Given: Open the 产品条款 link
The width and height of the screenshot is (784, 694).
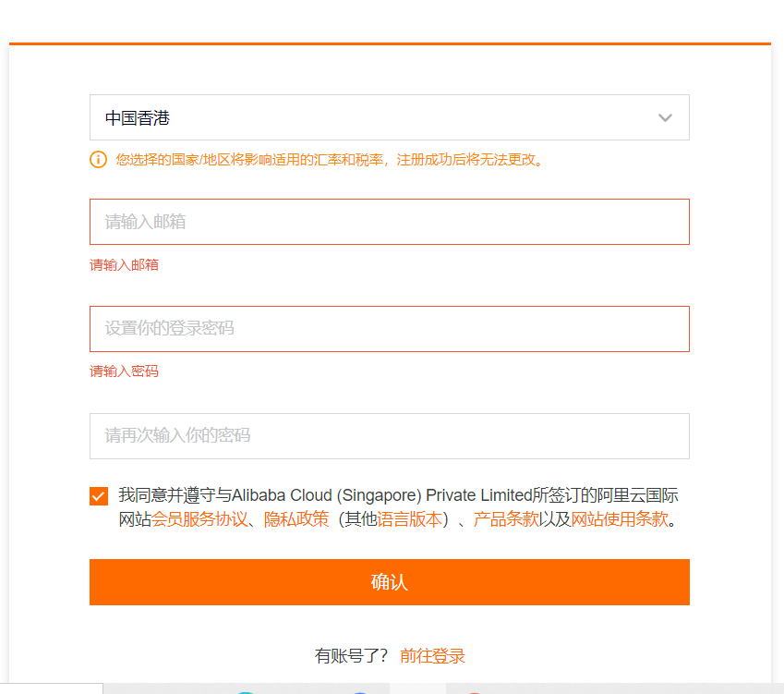Looking at the screenshot, I should (506, 519).
